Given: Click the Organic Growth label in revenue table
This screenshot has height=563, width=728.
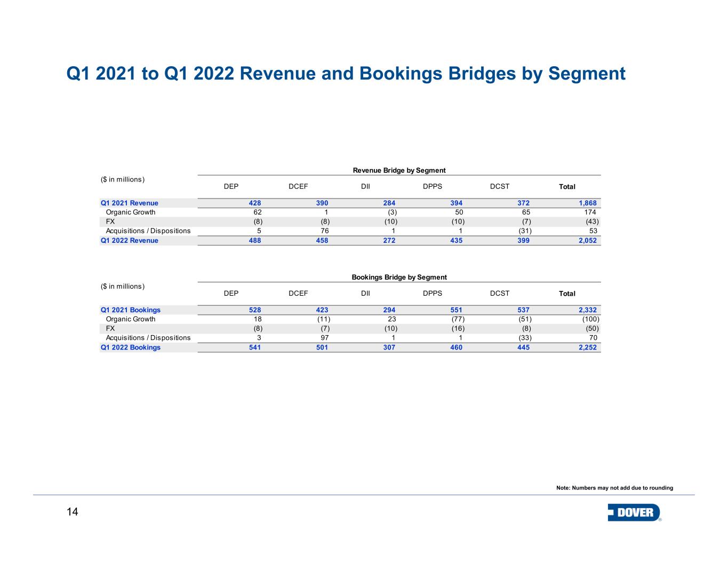Looking at the screenshot, I should click(x=131, y=212).
